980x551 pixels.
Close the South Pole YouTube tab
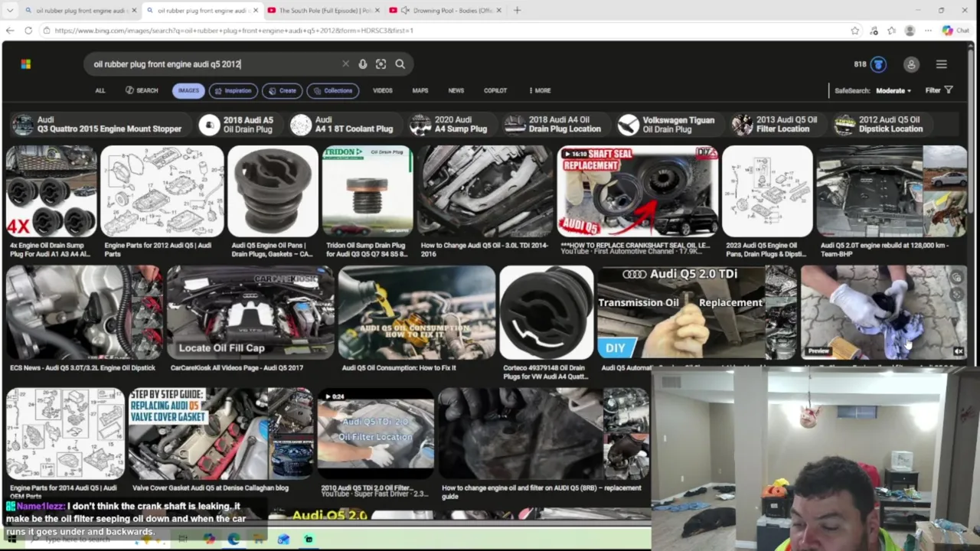click(x=377, y=11)
